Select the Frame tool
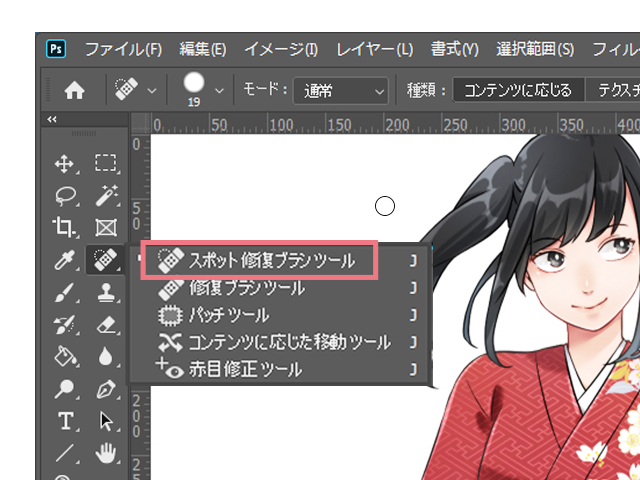Image resolution: width=640 pixels, height=480 pixels. coord(106,228)
